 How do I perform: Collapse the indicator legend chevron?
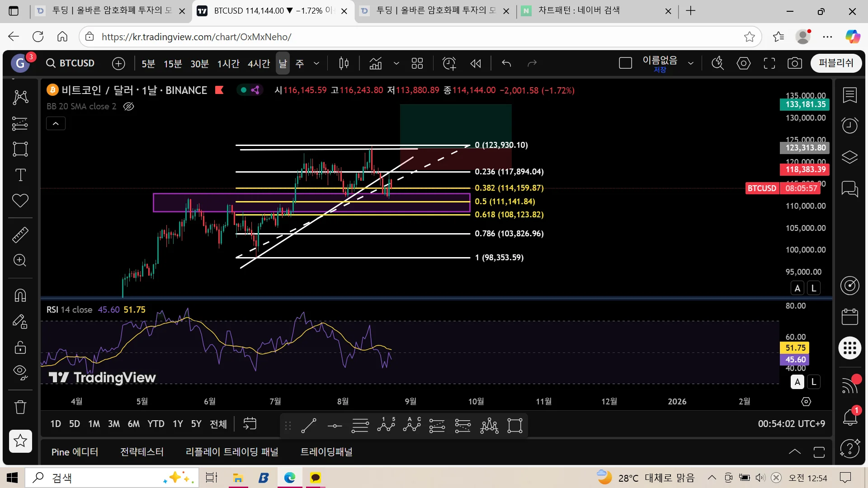56,123
